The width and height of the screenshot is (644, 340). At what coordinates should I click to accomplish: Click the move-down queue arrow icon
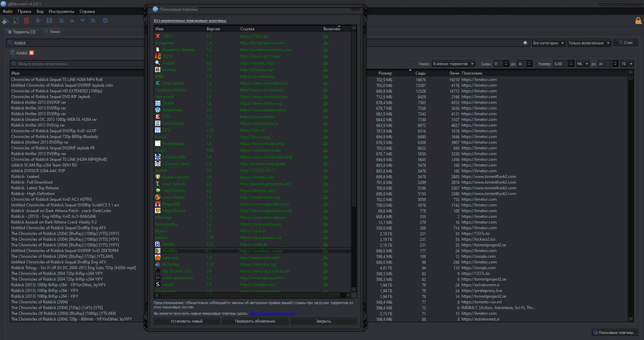[x=83, y=21]
